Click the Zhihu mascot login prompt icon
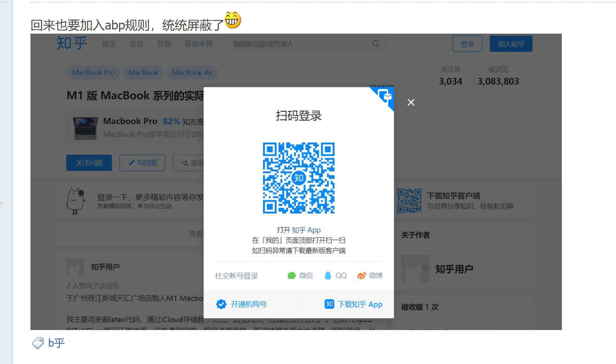The width and height of the screenshot is (616, 364). [75, 201]
